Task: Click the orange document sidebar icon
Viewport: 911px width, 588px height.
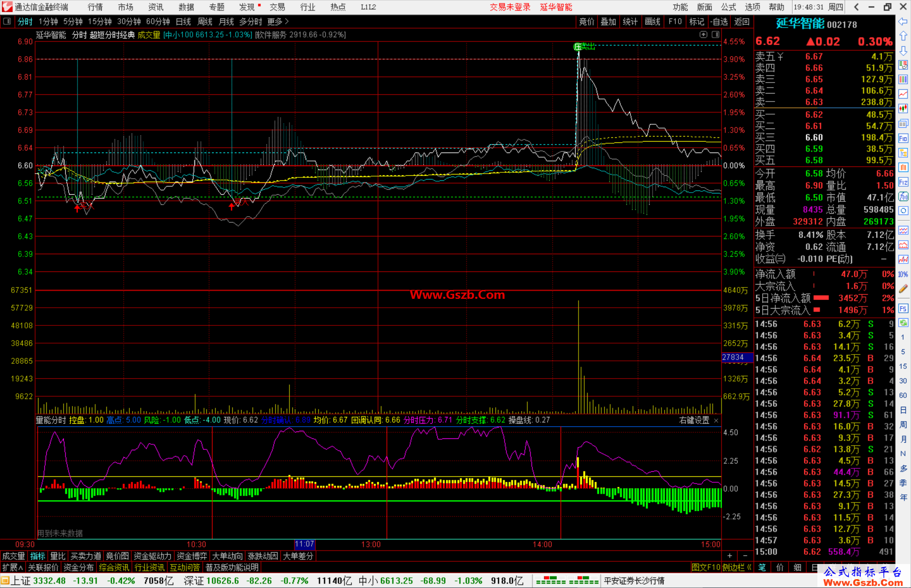Action: [903, 167]
